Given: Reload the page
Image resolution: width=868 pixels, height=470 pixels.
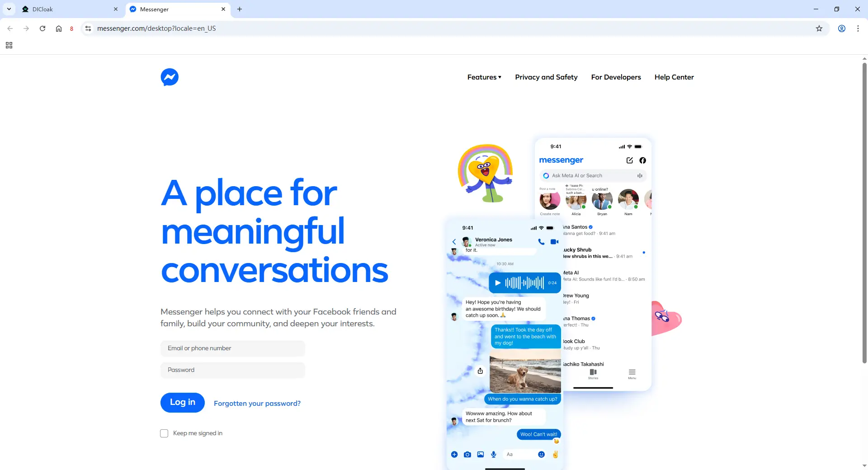Looking at the screenshot, I should coord(42,28).
